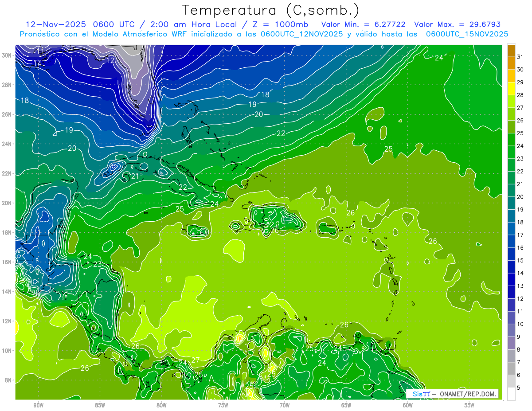532x411 pixels.
Task: Select "Valor Max. = 29.6793" text
Action: point(457,24)
